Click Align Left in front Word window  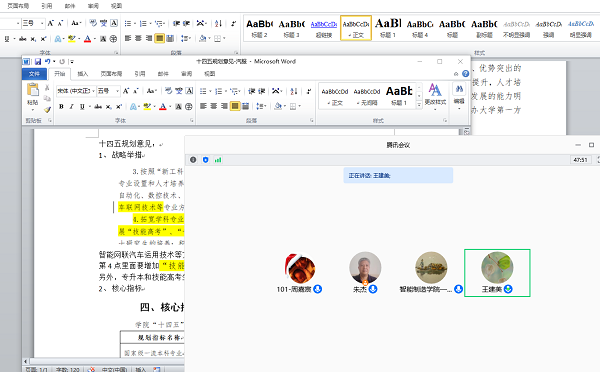[203, 106]
